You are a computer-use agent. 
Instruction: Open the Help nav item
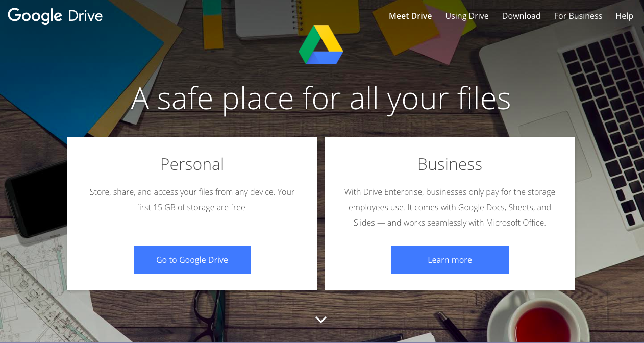coord(624,16)
